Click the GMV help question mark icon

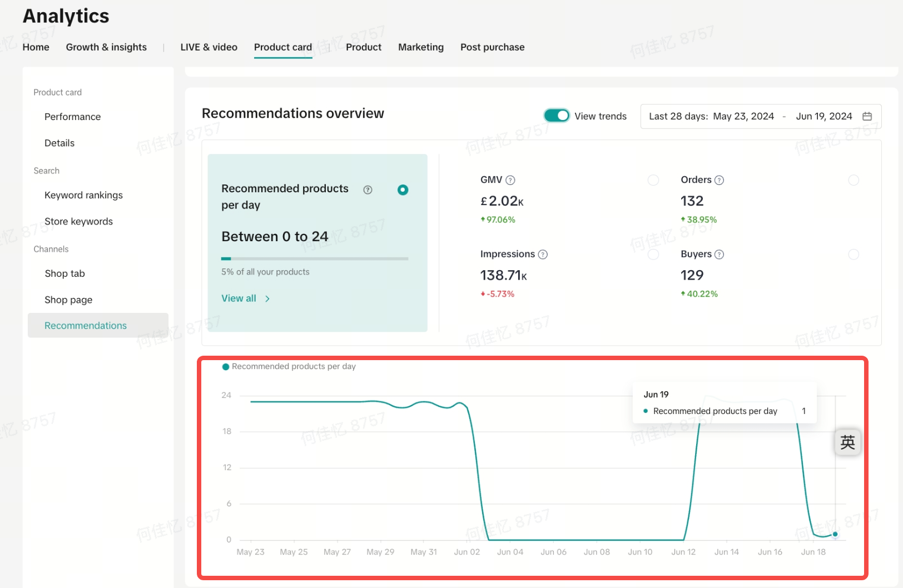pyautogui.click(x=510, y=180)
